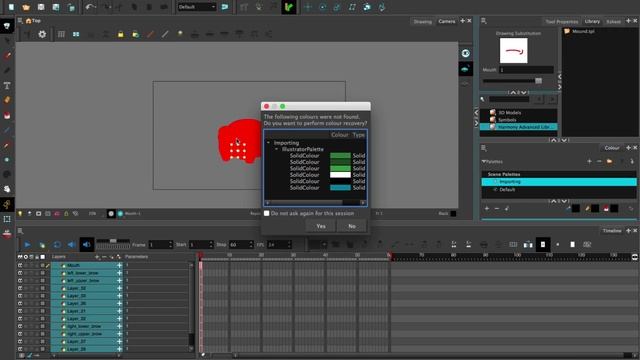Toggle visibility of left_lower_brow layer

tap(20, 273)
